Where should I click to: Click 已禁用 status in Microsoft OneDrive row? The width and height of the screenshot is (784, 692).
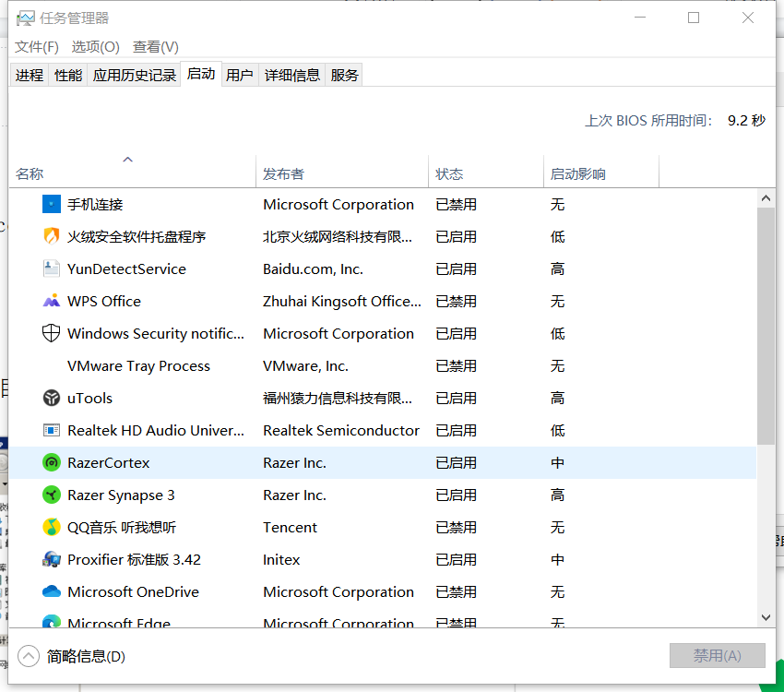coord(456,592)
